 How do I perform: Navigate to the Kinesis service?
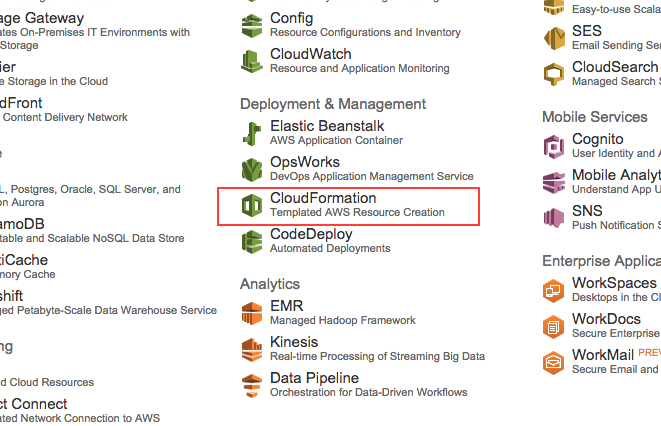pos(294,342)
